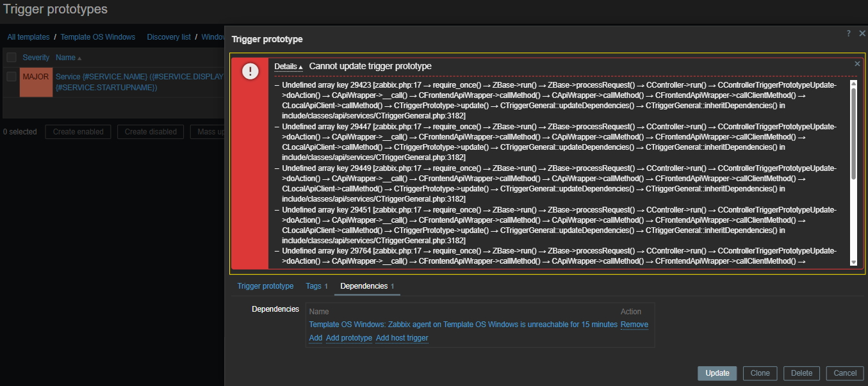Click Add host trigger link

point(402,338)
